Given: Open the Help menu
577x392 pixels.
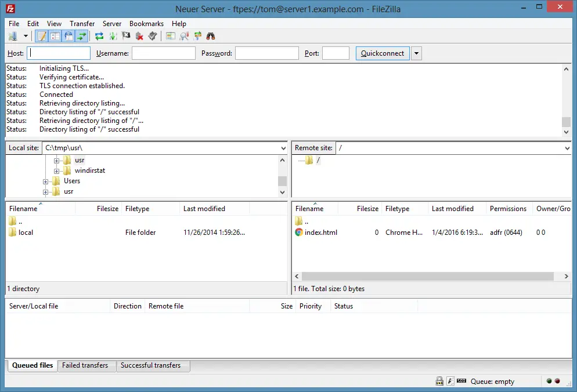Looking at the screenshot, I should click(179, 24).
